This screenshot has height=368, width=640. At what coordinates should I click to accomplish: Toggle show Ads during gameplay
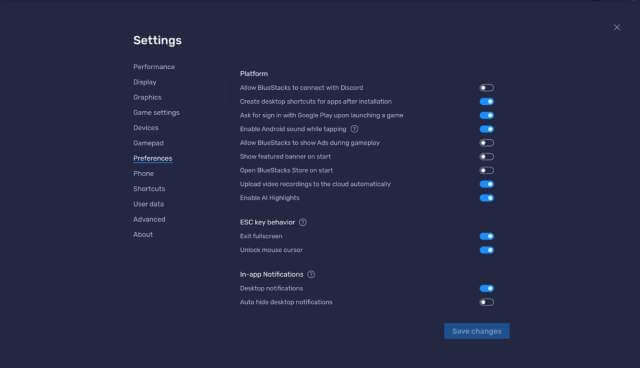click(x=487, y=143)
